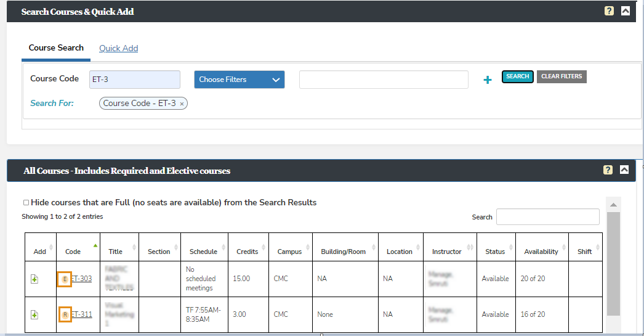Switch to the Quick Add tab

click(118, 48)
